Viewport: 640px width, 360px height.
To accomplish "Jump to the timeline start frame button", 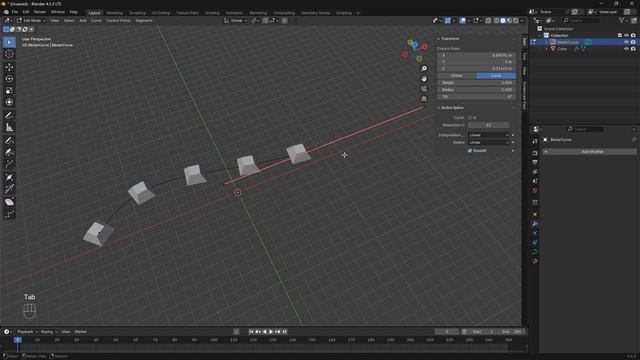I will 251,332.
